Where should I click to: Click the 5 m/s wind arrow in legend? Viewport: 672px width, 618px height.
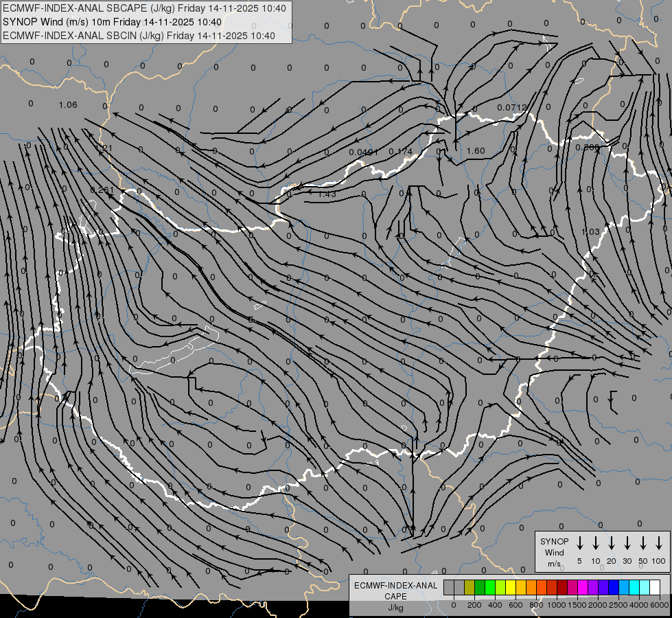click(579, 543)
